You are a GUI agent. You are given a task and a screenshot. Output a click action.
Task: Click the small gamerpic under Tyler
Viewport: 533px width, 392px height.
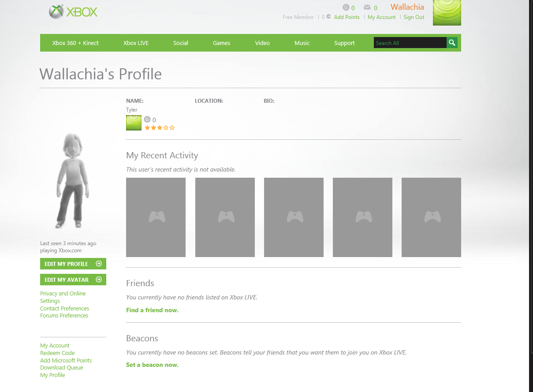134,123
